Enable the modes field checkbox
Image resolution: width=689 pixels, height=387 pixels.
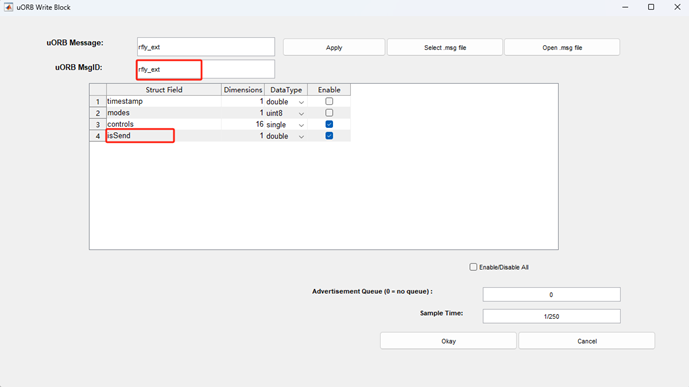[x=329, y=112]
